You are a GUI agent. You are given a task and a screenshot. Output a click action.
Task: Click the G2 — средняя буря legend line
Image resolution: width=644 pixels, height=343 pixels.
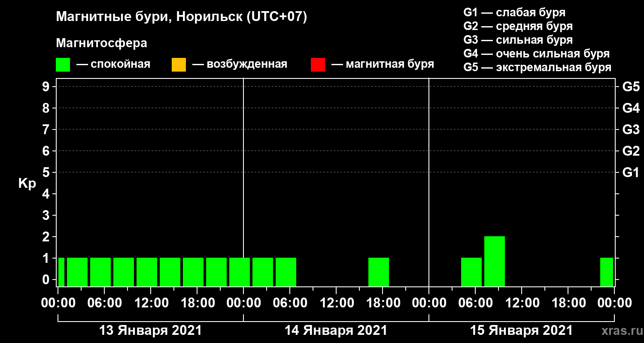pyautogui.click(x=518, y=26)
